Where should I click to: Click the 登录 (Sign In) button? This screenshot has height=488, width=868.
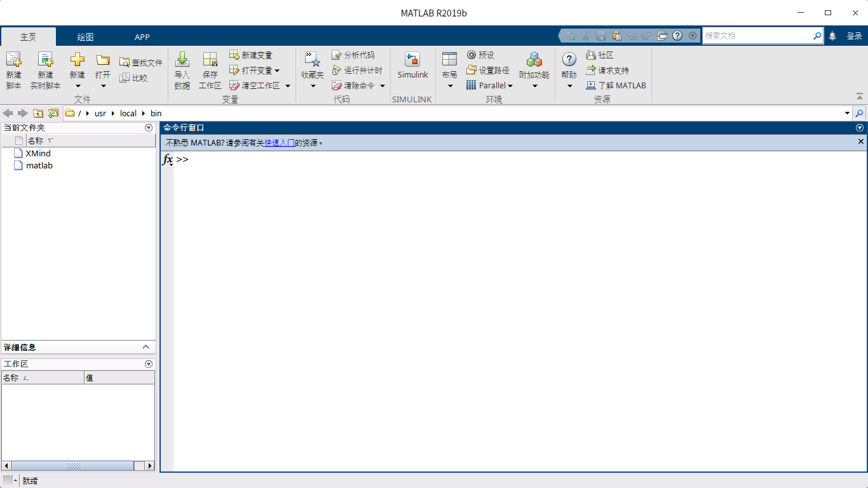854,36
